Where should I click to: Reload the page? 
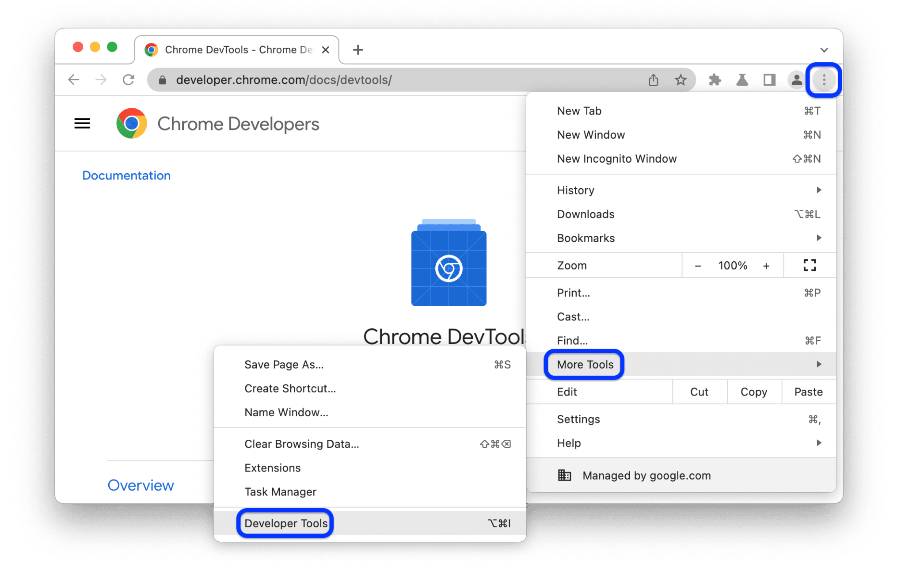[x=129, y=80]
